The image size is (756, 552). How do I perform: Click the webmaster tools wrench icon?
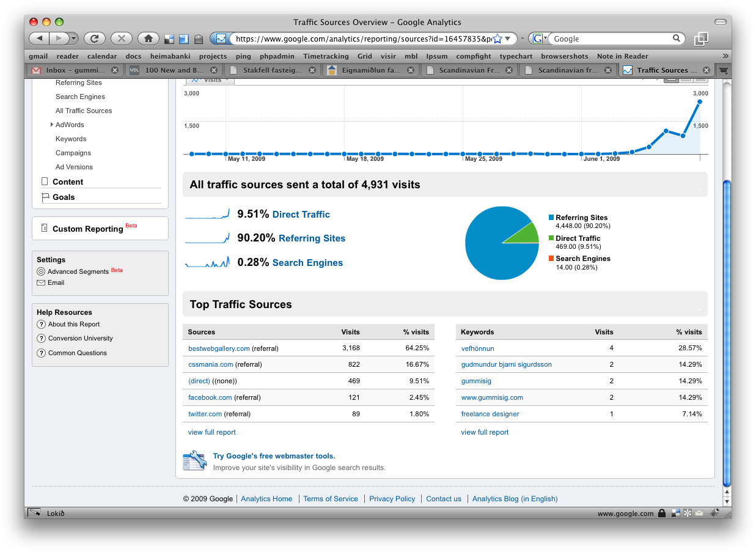click(195, 461)
